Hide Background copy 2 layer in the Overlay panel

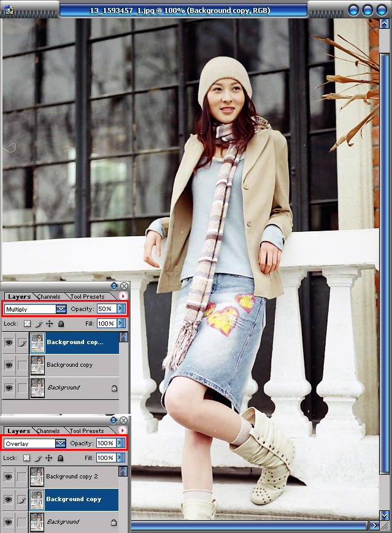(8, 477)
